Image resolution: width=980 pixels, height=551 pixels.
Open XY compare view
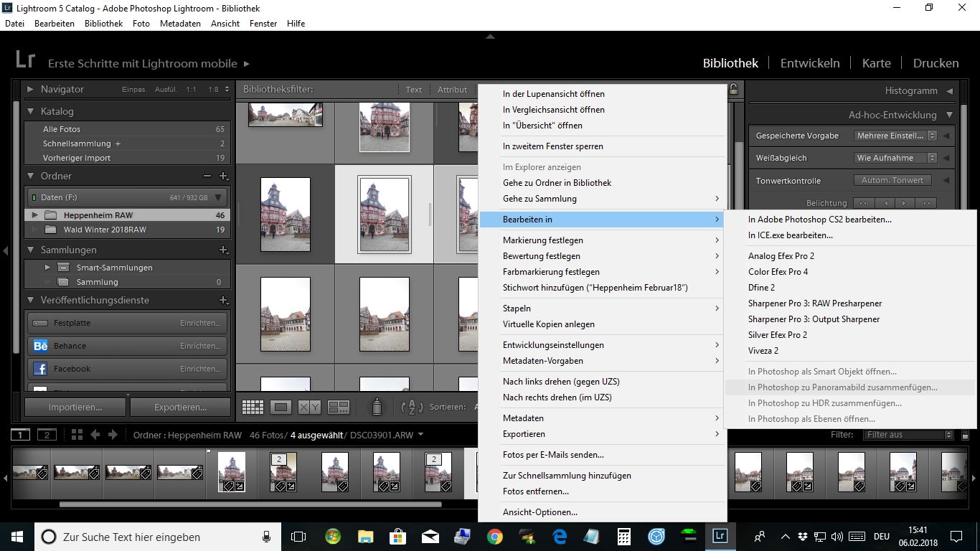[x=309, y=407]
